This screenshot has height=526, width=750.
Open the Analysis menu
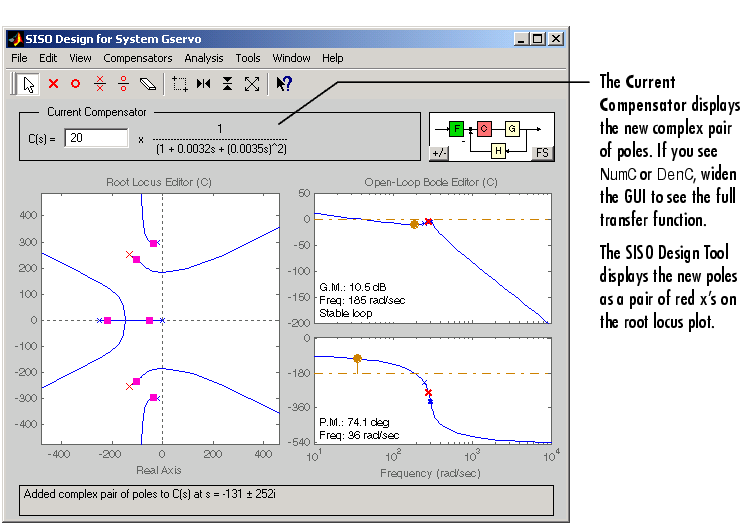pyautogui.click(x=204, y=58)
